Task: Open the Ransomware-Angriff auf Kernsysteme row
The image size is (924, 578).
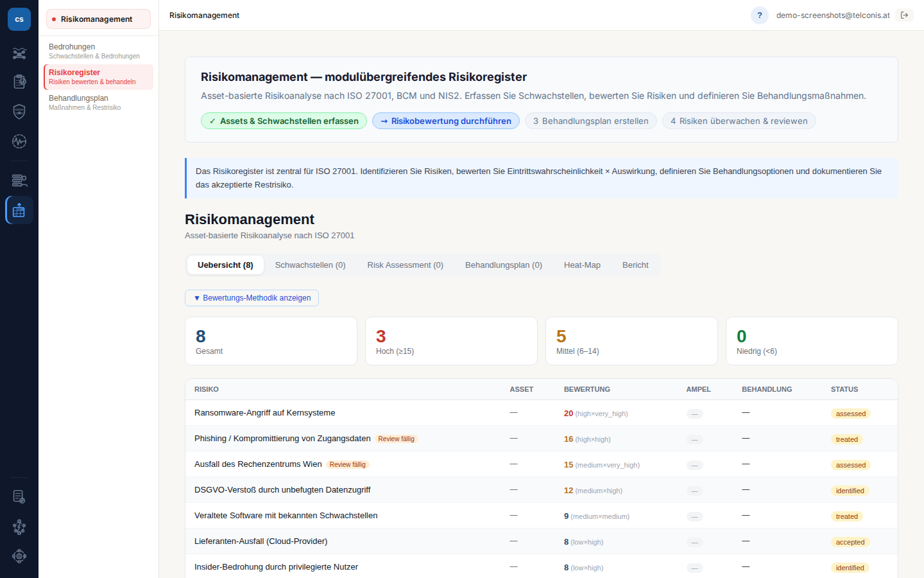Action: click(542, 413)
